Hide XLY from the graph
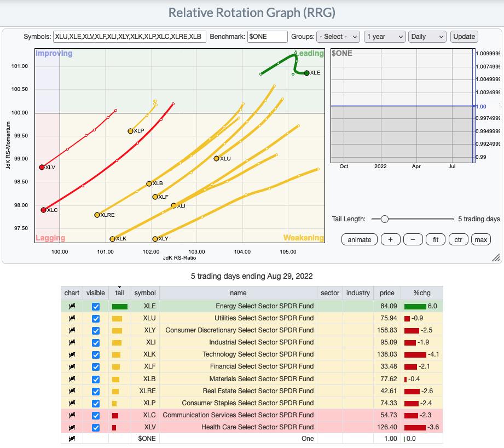Viewport: 504px width, 448px height. pyautogui.click(x=95, y=331)
